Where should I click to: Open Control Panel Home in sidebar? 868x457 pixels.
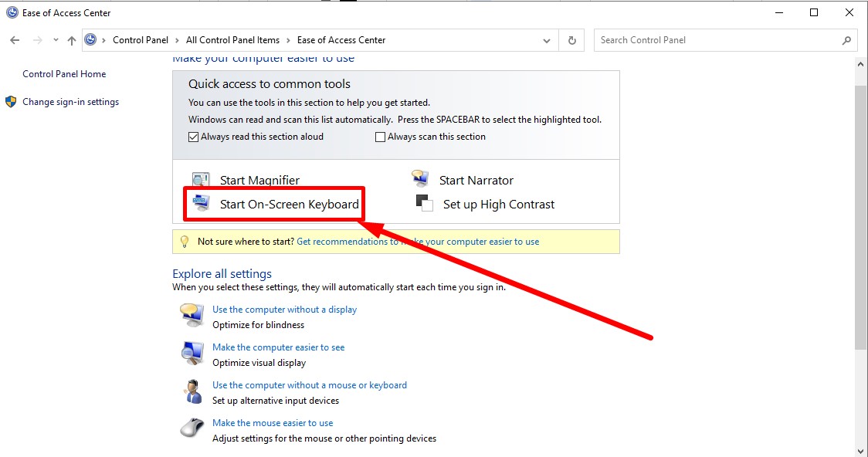[64, 74]
